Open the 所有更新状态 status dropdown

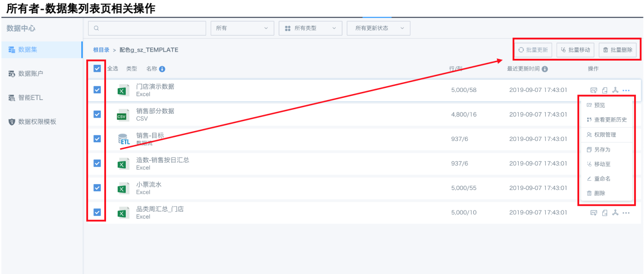pos(378,28)
